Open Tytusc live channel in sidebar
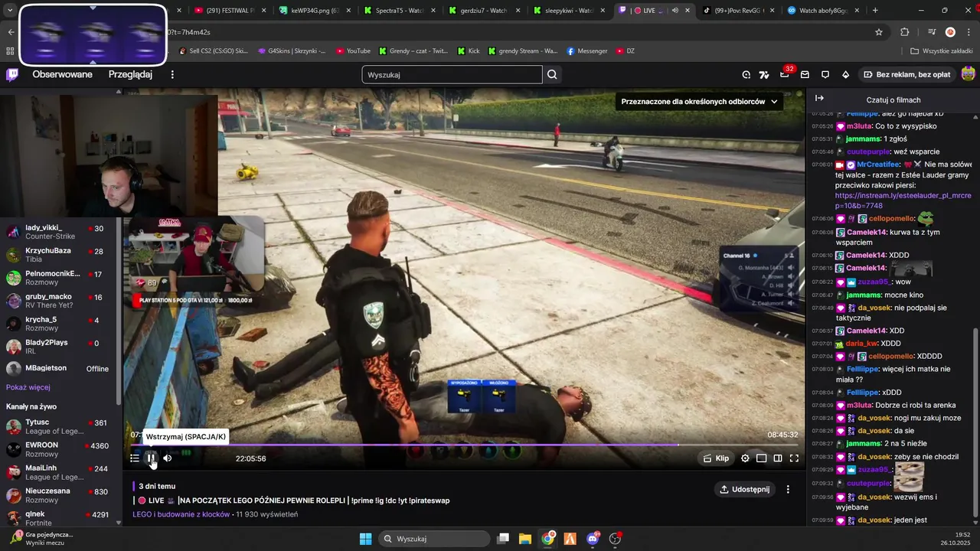This screenshot has width=980, height=551. pos(57,426)
